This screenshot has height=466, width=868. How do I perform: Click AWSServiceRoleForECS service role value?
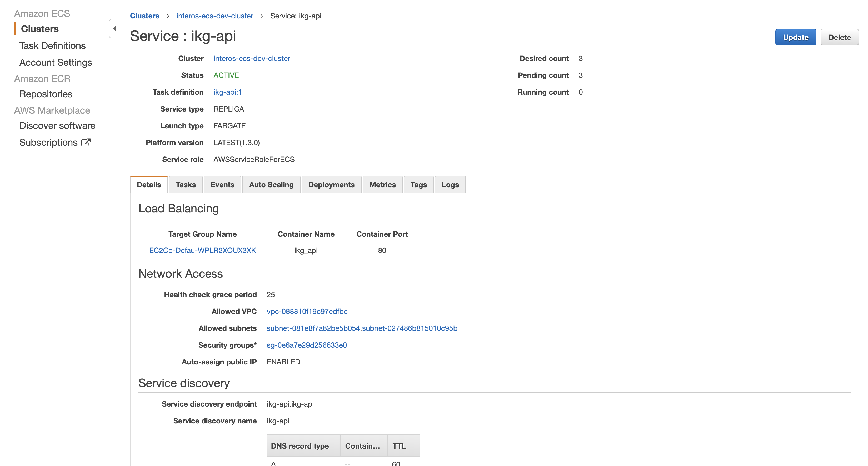coord(254,160)
